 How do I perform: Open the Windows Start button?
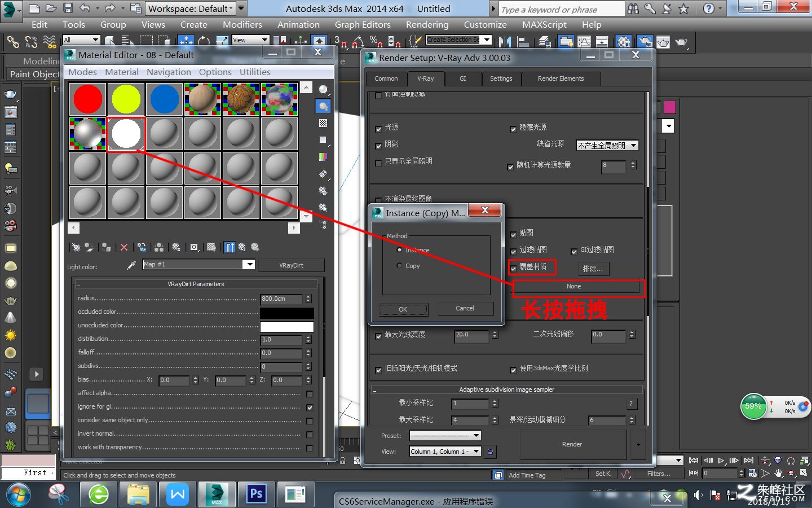point(17,495)
